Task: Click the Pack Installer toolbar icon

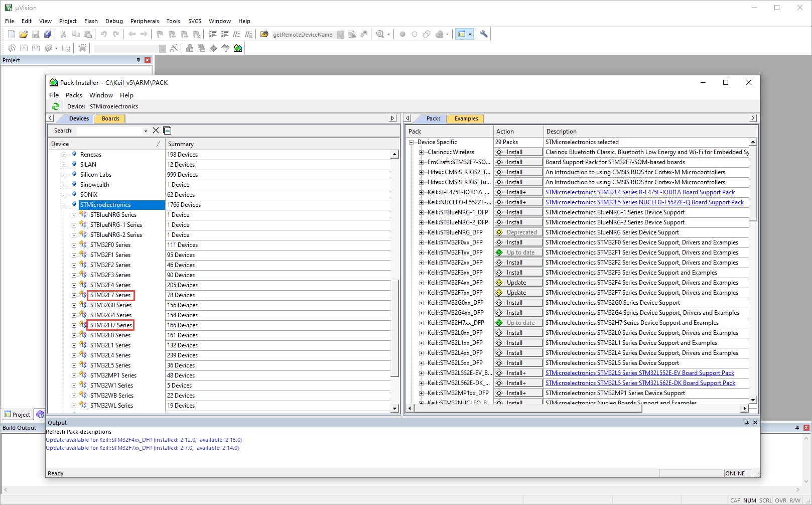Action: 238,48
